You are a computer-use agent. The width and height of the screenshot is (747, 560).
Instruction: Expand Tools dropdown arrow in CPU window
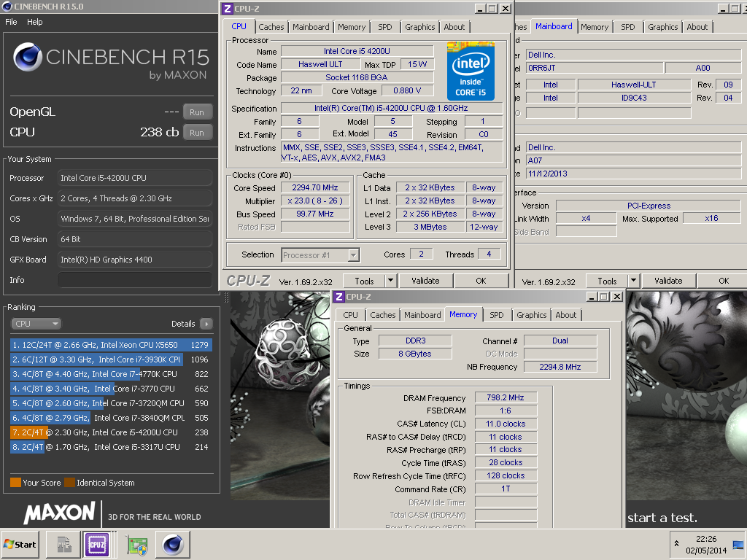pos(391,281)
